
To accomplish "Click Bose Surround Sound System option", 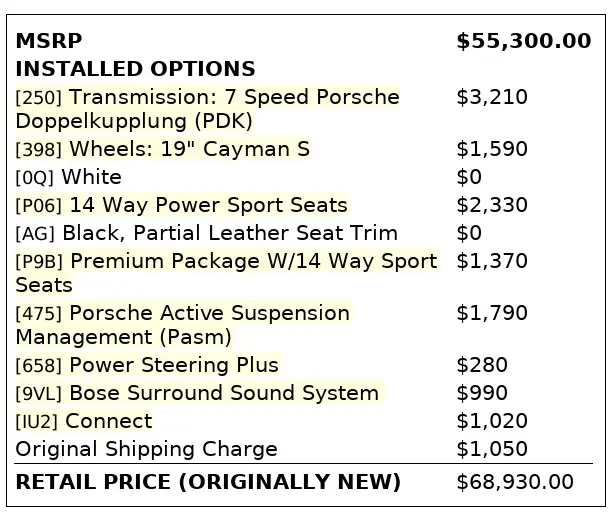I will coord(223,394).
